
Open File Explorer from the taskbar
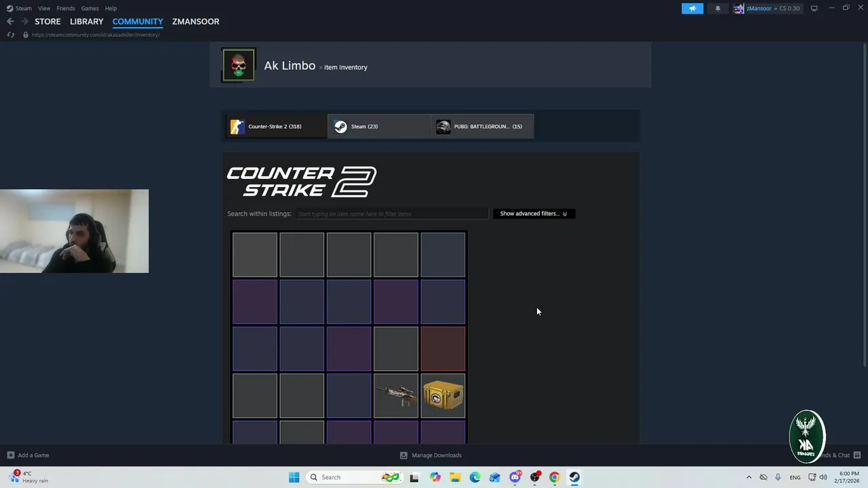tap(455, 477)
